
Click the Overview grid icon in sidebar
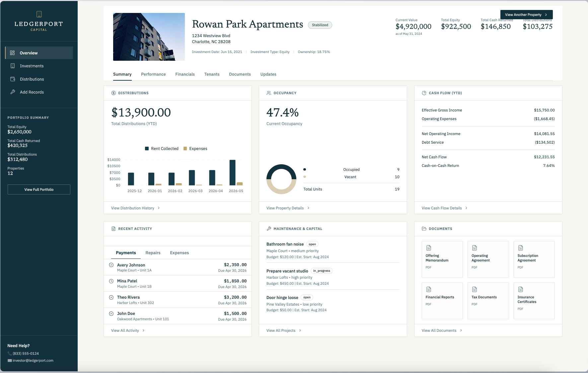[12, 53]
